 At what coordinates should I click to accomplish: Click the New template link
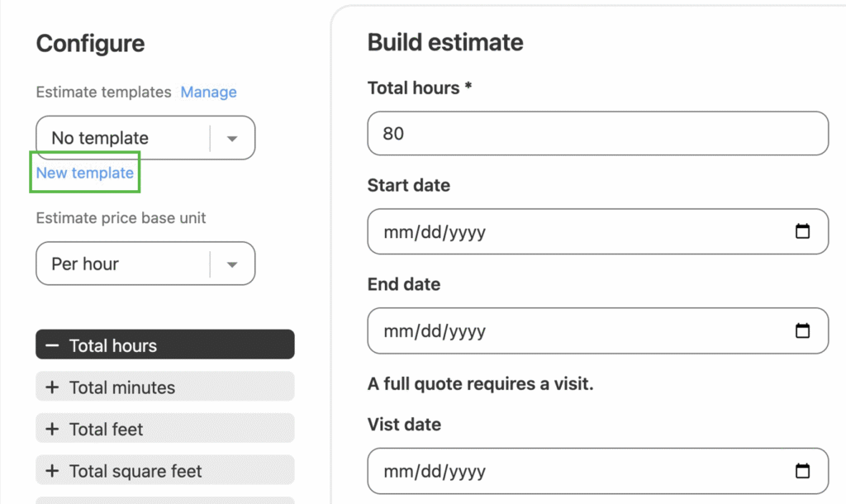tap(84, 173)
